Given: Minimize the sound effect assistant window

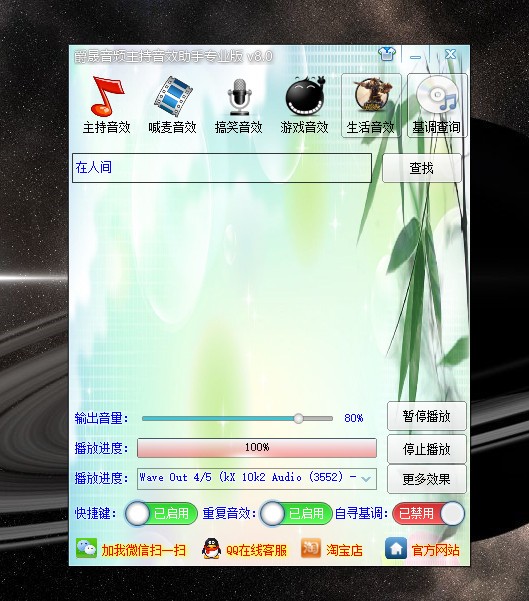Looking at the screenshot, I should [x=416, y=57].
